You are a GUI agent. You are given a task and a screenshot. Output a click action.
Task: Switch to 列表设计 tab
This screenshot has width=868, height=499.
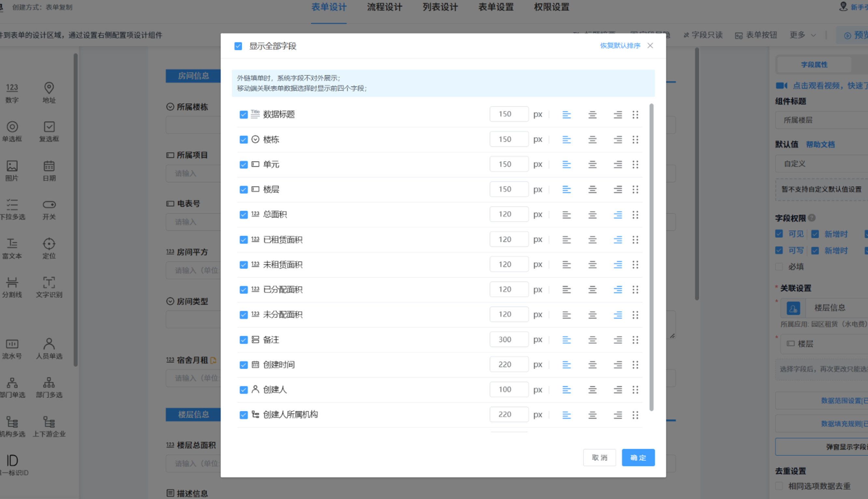tap(440, 7)
